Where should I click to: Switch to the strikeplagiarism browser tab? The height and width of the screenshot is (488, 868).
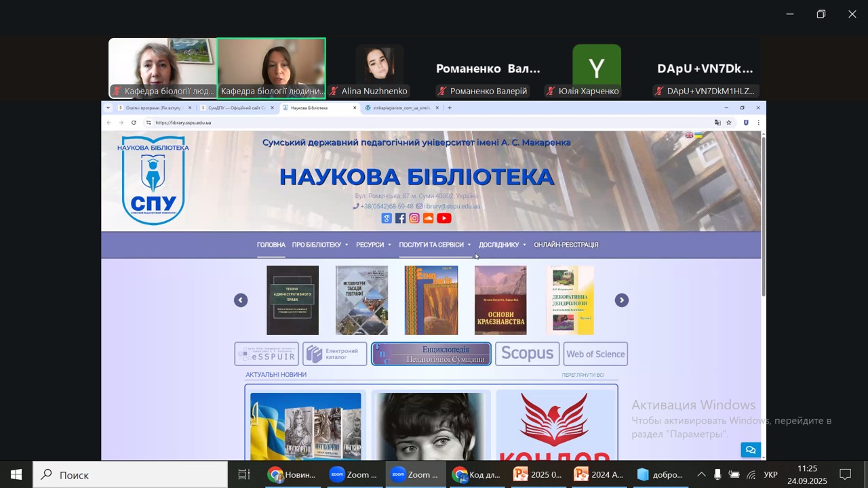(401, 108)
